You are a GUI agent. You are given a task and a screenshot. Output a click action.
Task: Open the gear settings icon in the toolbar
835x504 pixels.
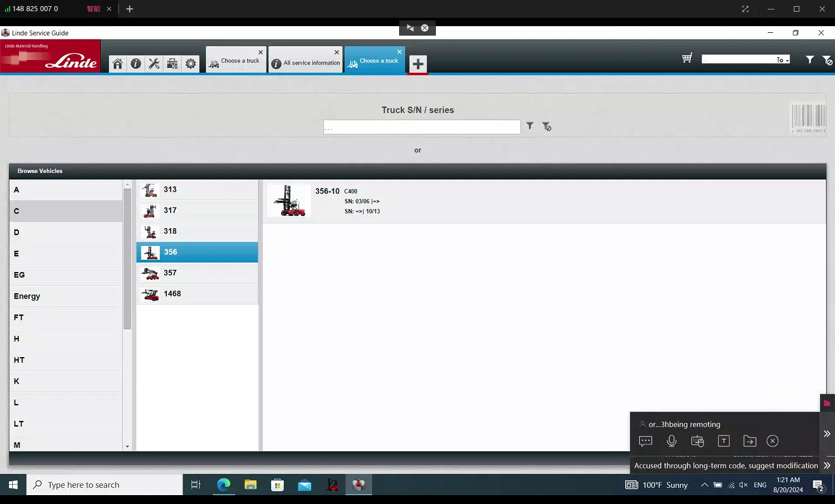[191, 64]
